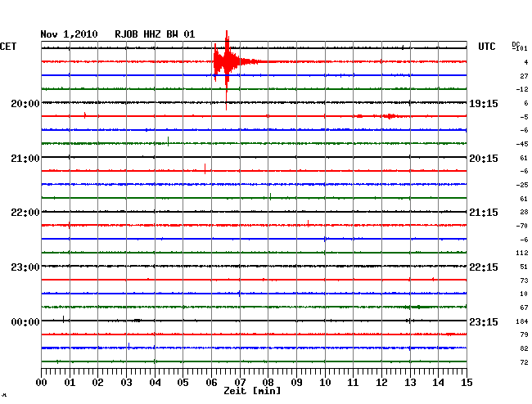Click the green spike in the 20:00 hour
Viewport: 532px width, 404px height.
(x=169, y=141)
